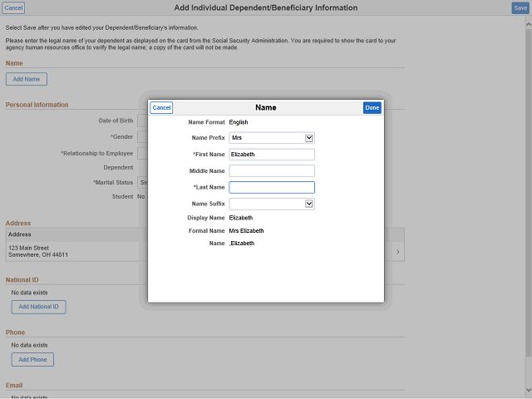
Task: Click Done in the Name dialog
Action: pos(372,107)
